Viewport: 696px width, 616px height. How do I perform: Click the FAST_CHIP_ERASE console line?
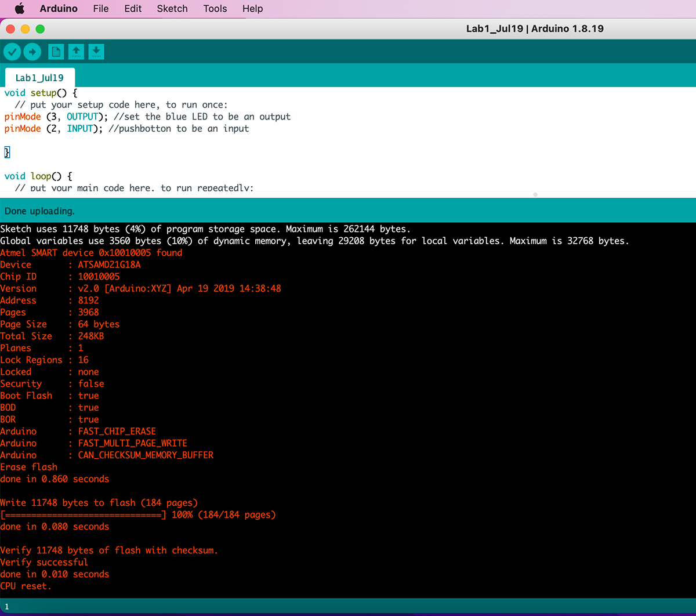coord(78,431)
